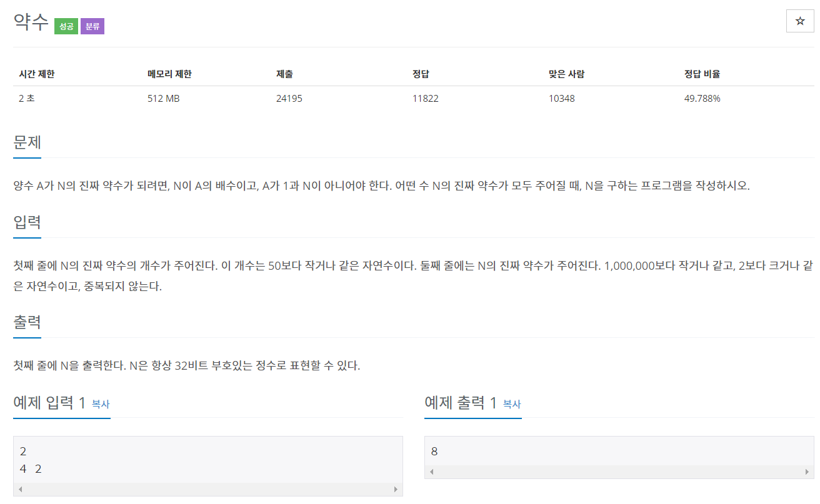
Task: Click left scroll arrow in example input box
Action: tap(20, 489)
